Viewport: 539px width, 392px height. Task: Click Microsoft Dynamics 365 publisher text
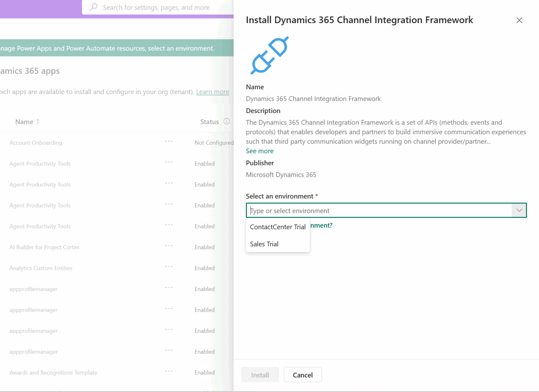click(x=281, y=175)
